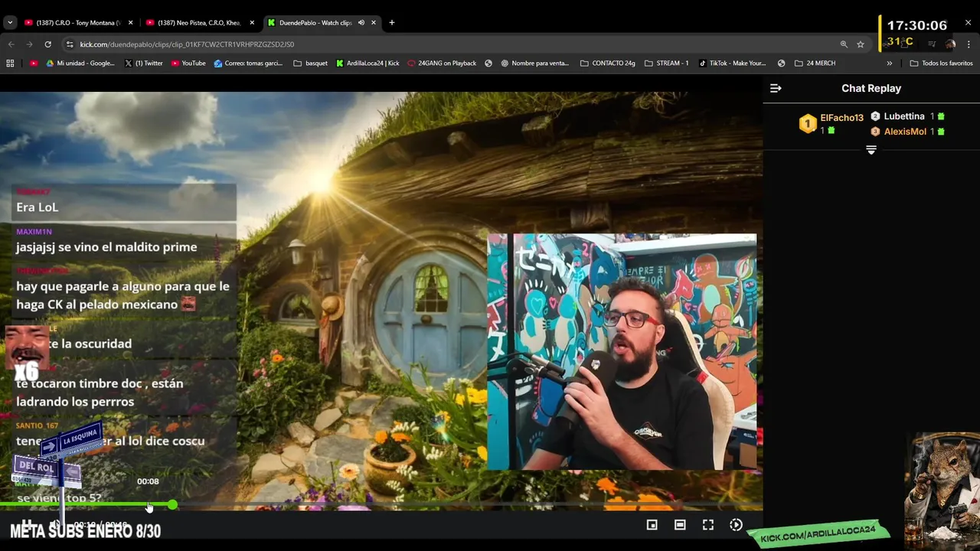View site information icon in address bar
Image resolution: width=980 pixels, height=551 pixels.
(70, 44)
